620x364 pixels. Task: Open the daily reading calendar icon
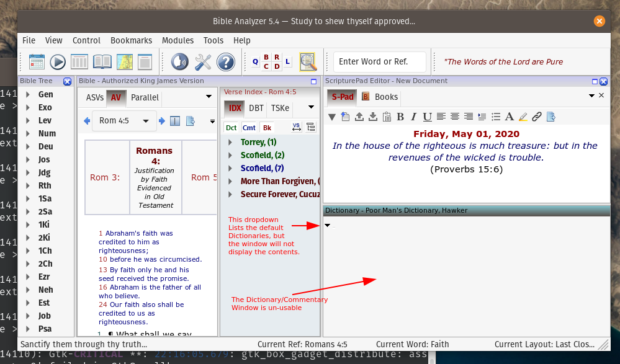coord(37,62)
